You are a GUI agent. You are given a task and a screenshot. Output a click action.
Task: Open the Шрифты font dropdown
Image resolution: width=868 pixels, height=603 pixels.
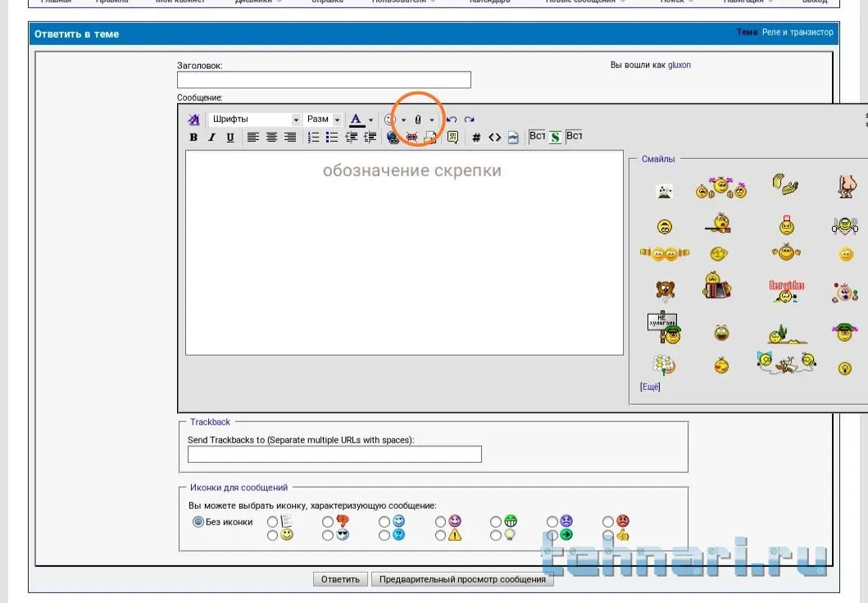(x=254, y=119)
